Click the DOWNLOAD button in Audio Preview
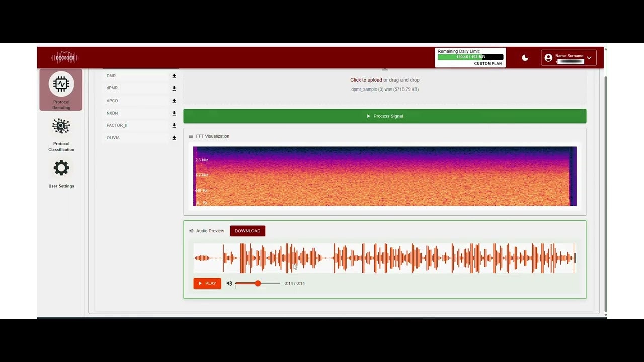The width and height of the screenshot is (644, 362). click(x=247, y=231)
